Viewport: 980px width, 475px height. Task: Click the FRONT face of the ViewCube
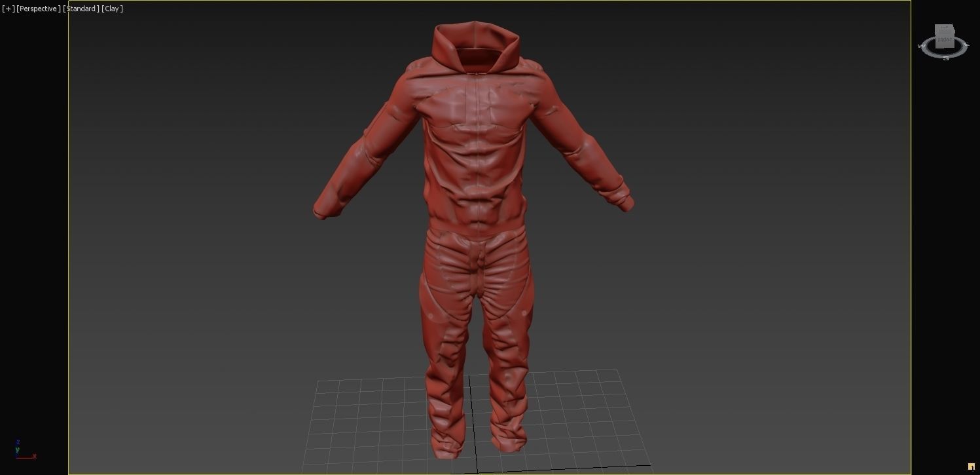tap(945, 40)
